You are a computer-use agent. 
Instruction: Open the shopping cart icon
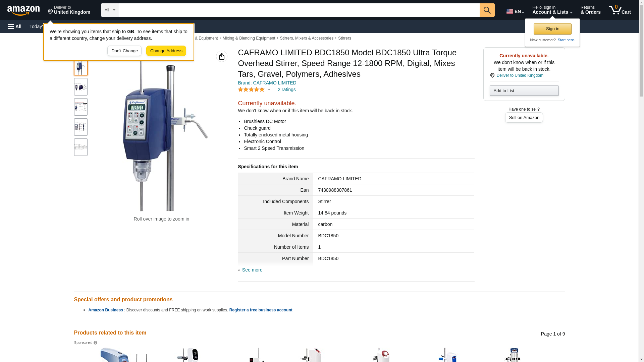coord(620,10)
